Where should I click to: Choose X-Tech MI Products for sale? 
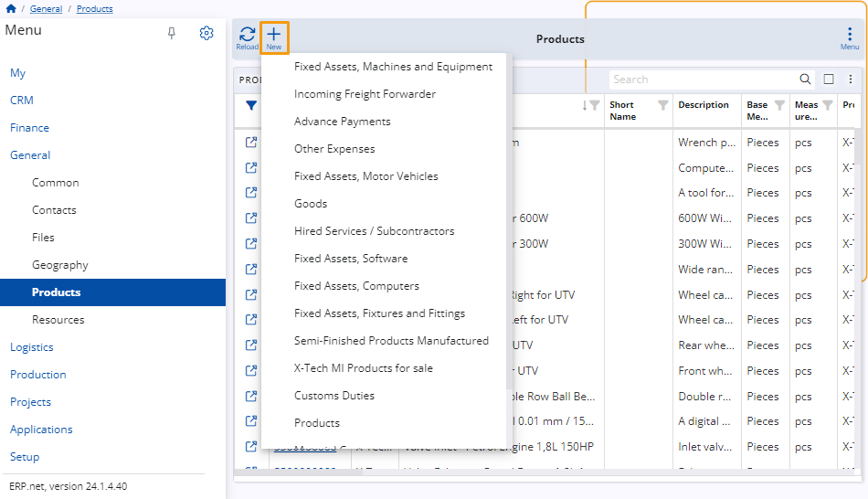[363, 368]
